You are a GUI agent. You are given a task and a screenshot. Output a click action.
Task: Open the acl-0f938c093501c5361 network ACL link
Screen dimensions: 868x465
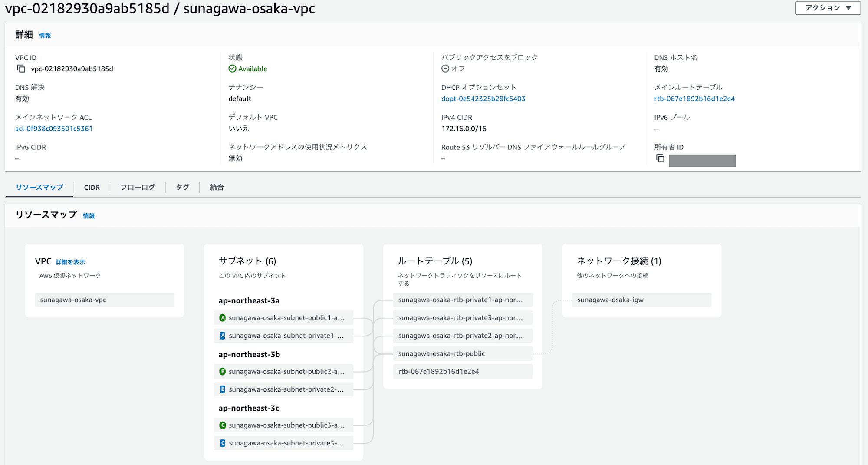point(54,129)
